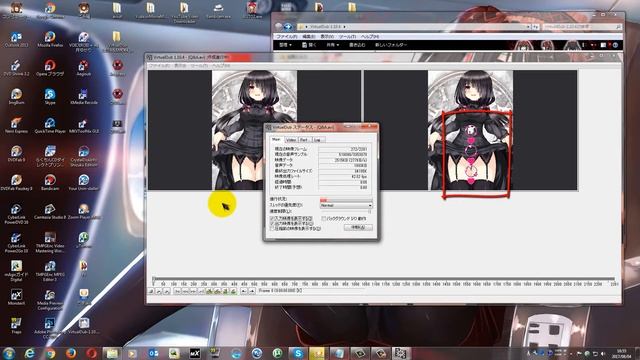The image size is (640, 360).
Task: Open the Bandicam desktop icon
Action: click(x=50, y=182)
